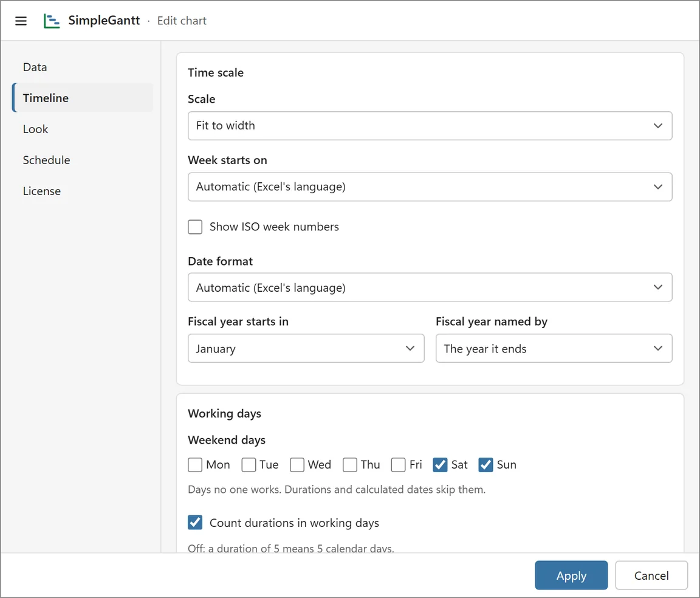Check Mon as a weekend day
Image resolution: width=700 pixels, height=598 pixels.
195,465
